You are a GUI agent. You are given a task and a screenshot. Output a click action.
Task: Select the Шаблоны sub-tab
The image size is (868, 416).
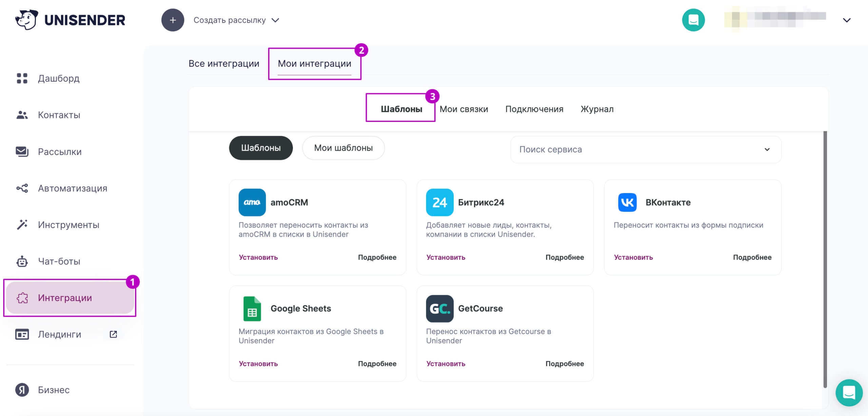pyautogui.click(x=401, y=109)
